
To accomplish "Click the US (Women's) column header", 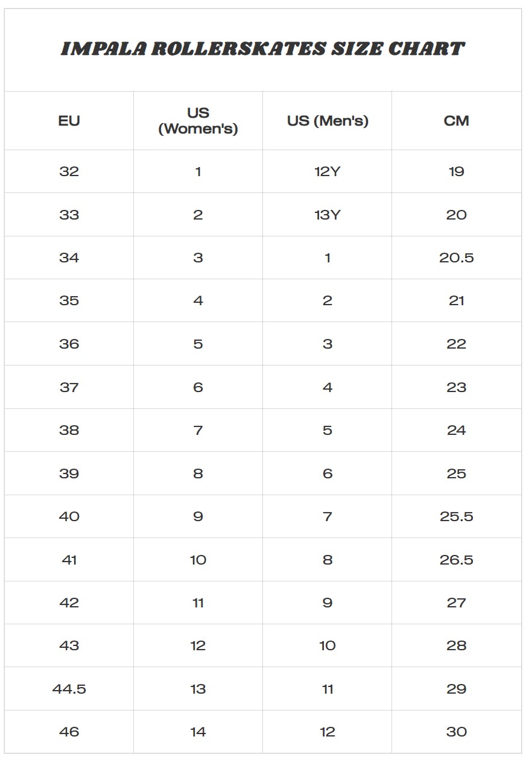I will point(198,121).
